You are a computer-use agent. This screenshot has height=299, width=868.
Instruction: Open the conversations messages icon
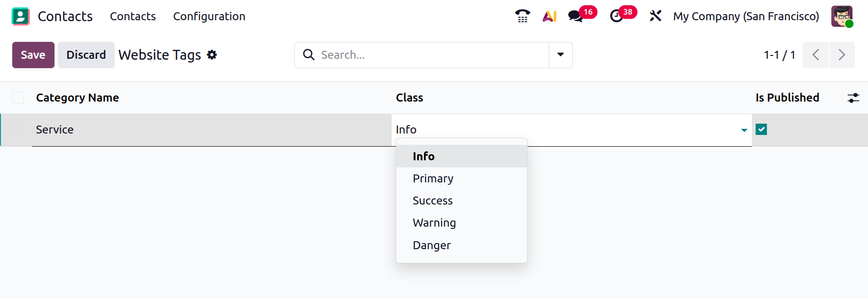[576, 16]
